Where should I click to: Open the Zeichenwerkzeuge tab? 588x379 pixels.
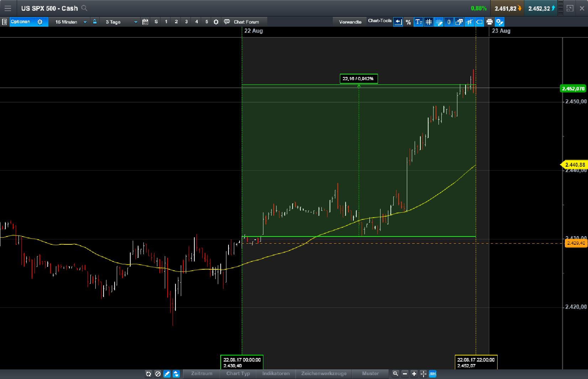(324, 374)
